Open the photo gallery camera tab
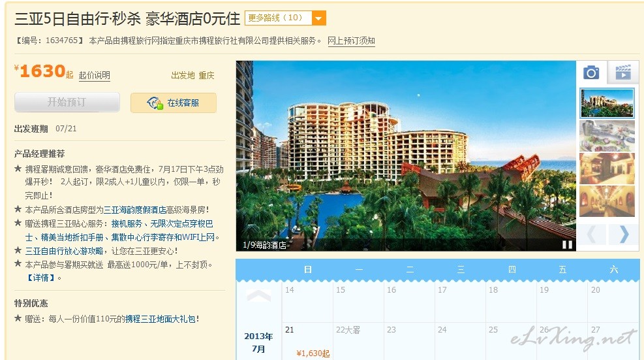 (591, 73)
